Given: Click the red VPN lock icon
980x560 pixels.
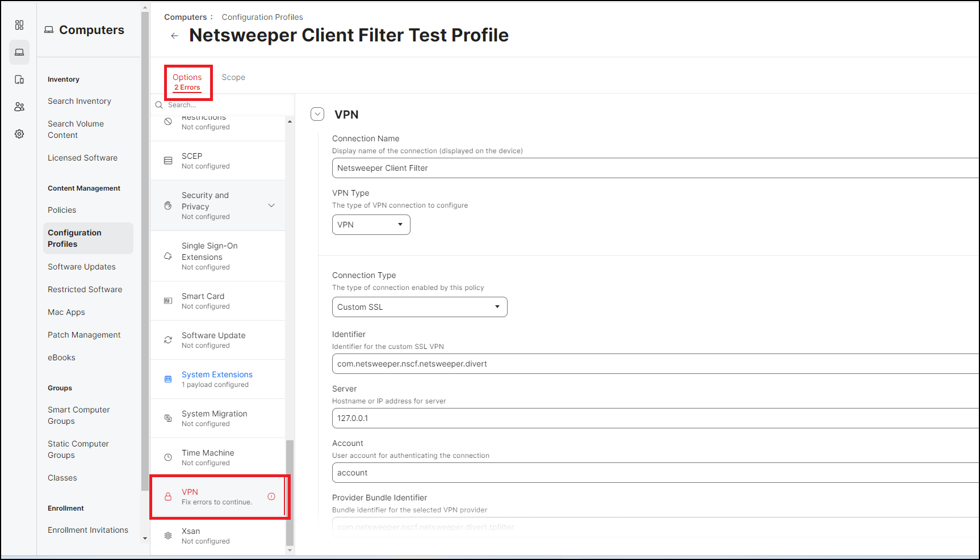Looking at the screenshot, I should coord(168,496).
